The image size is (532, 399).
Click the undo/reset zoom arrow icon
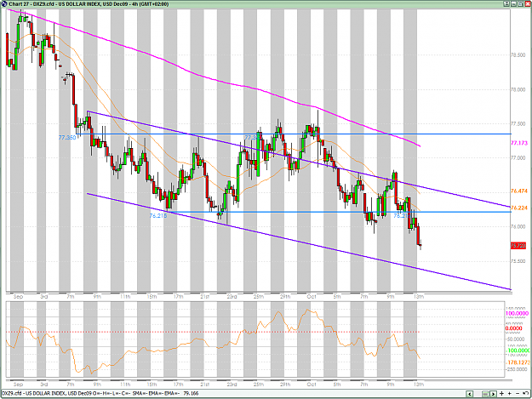tap(525, 393)
